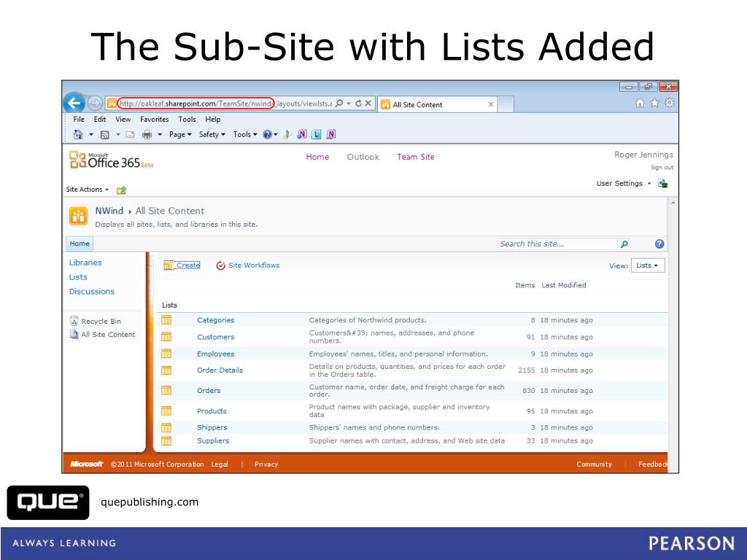Open the Tools dropdown in command bar
Image resolution: width=747 pixels, height=560 pixels.
pyautogui.click(x=245, y=135)
